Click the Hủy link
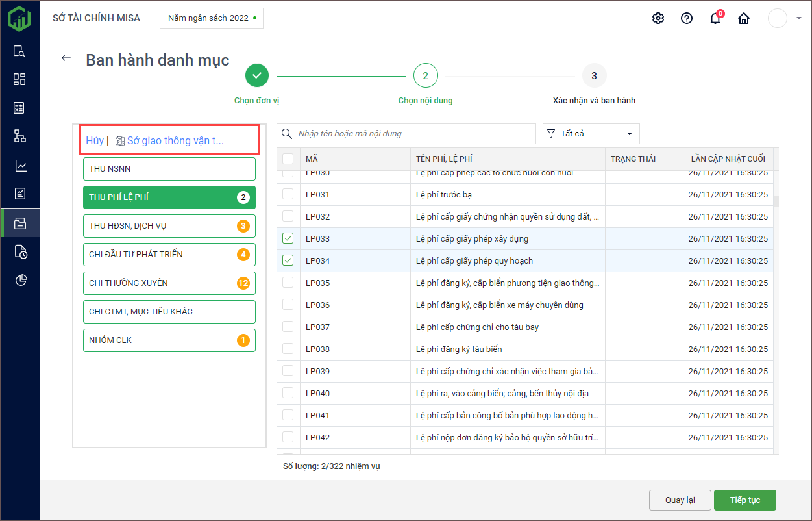The image size is (812, 521). click(95, 141)
